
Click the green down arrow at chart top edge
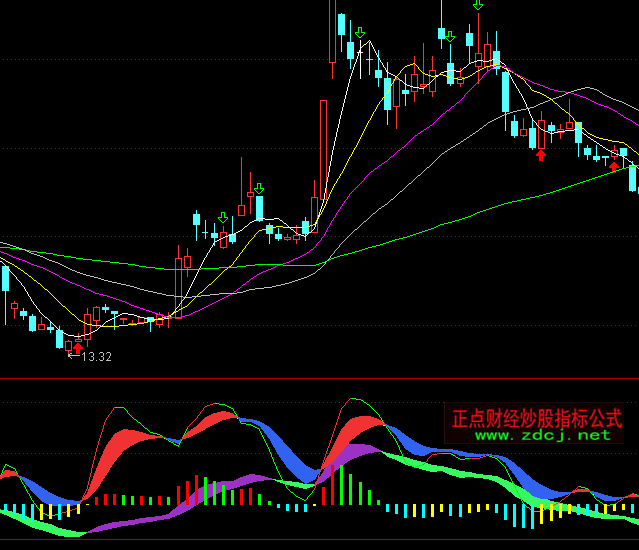click(x=478, y=5)
